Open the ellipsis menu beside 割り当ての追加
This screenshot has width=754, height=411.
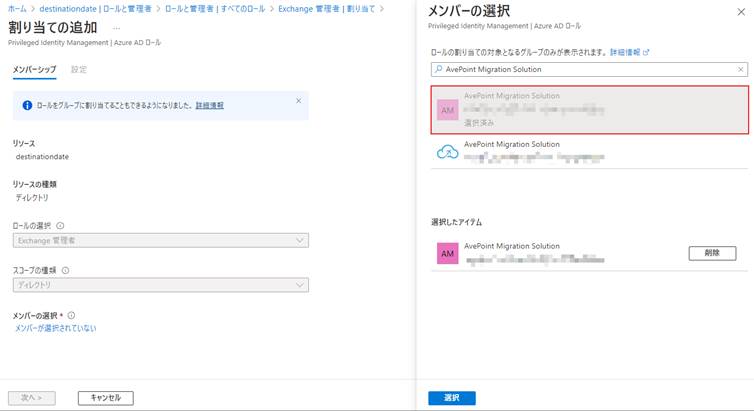(x=116, y=28)
